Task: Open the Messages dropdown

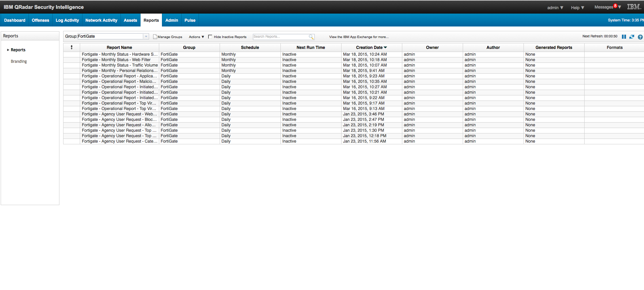Action: pyautogui.click(x=608, y=7)
